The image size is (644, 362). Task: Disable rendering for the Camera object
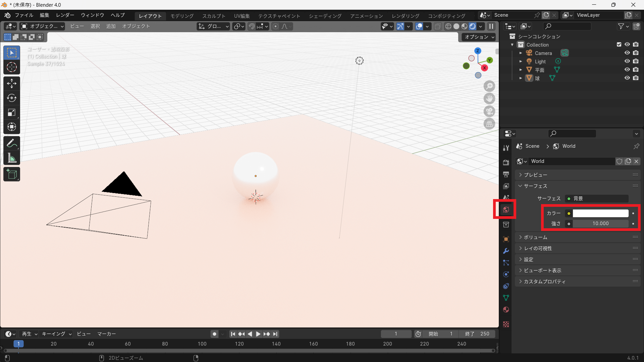click(636, 53)
